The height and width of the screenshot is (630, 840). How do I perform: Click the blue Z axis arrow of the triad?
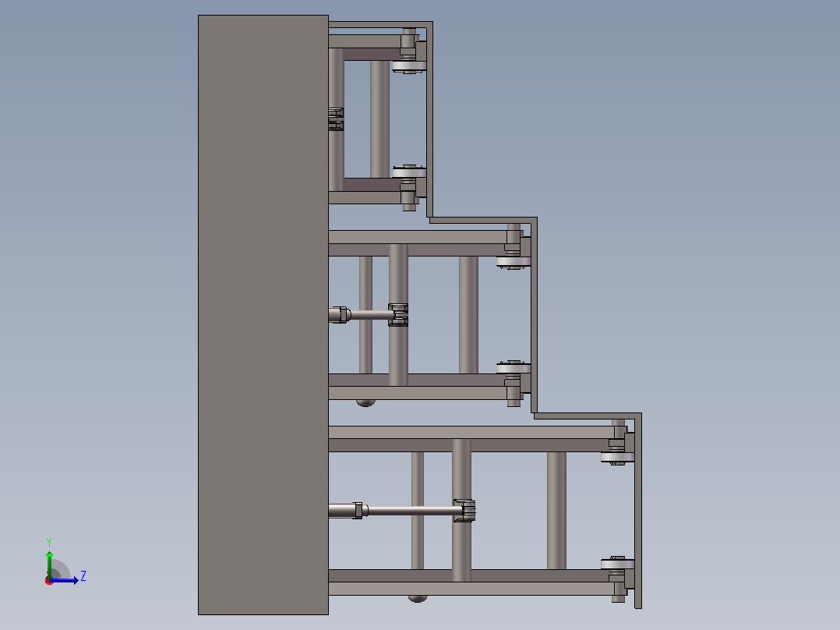[64, 580]
